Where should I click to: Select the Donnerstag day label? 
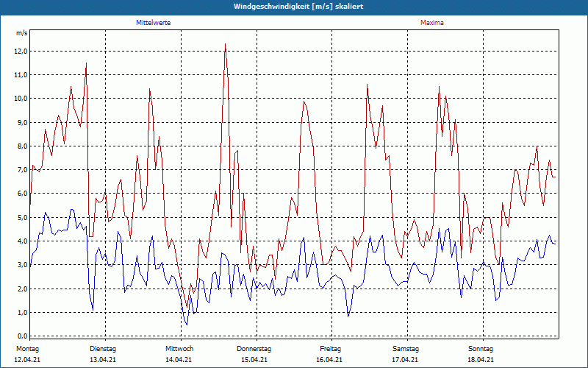point(254,349)
